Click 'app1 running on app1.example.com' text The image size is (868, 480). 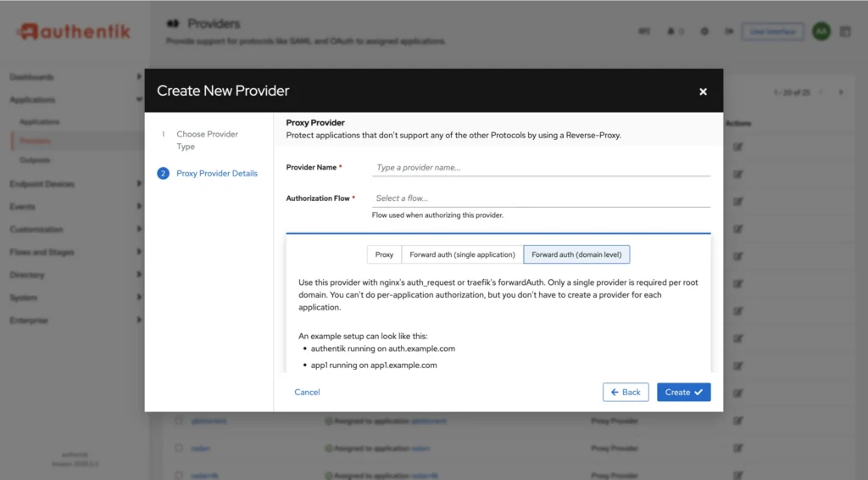pos(374,365)
